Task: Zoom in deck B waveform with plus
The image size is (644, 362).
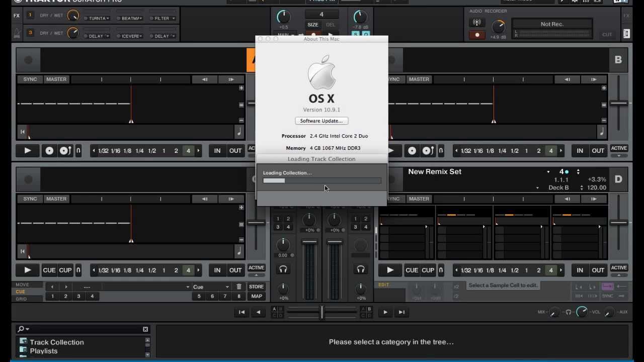Action: coord(604,88)
